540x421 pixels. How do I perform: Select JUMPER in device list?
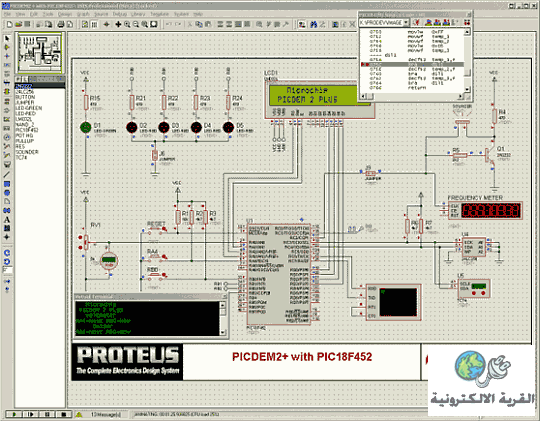point(25,103)
